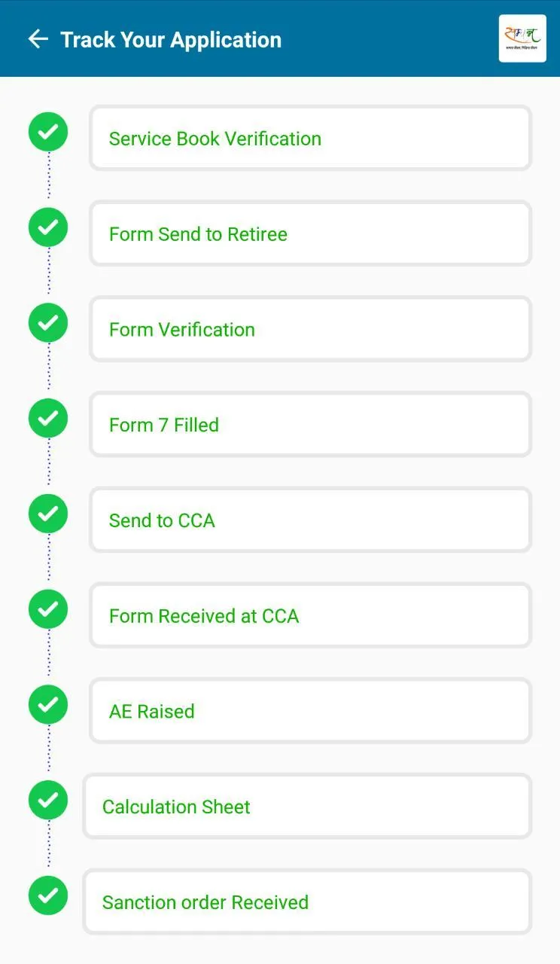Select the Send to CCA card
Viewport: 560px width, 964px height.
point(310,520)
